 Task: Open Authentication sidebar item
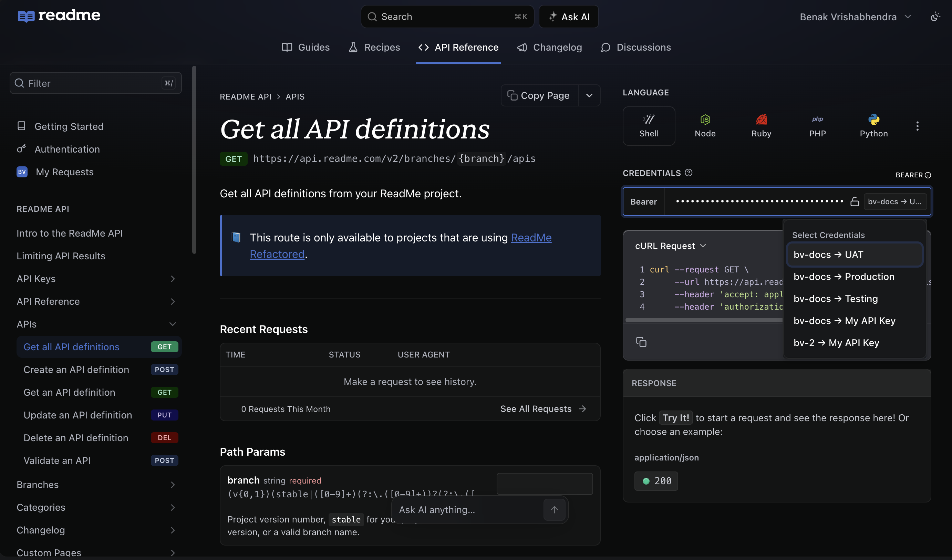[67, 149]
